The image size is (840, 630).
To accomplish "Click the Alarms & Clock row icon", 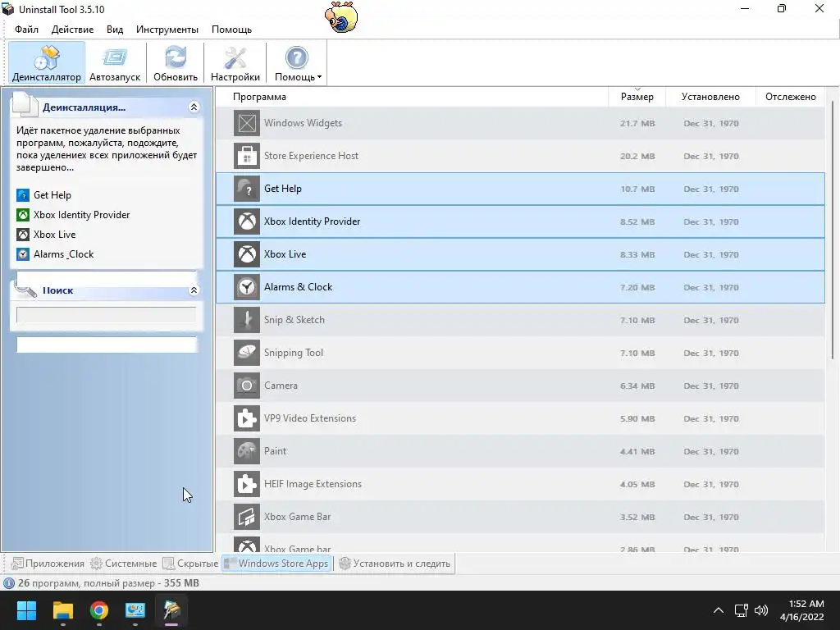I will (247, 287).
